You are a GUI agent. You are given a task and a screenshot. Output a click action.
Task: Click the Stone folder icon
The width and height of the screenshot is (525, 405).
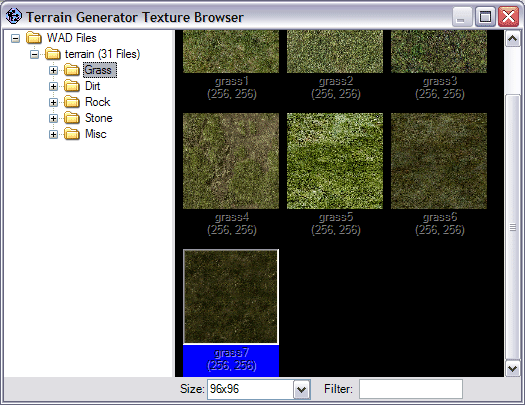(72, 118)
